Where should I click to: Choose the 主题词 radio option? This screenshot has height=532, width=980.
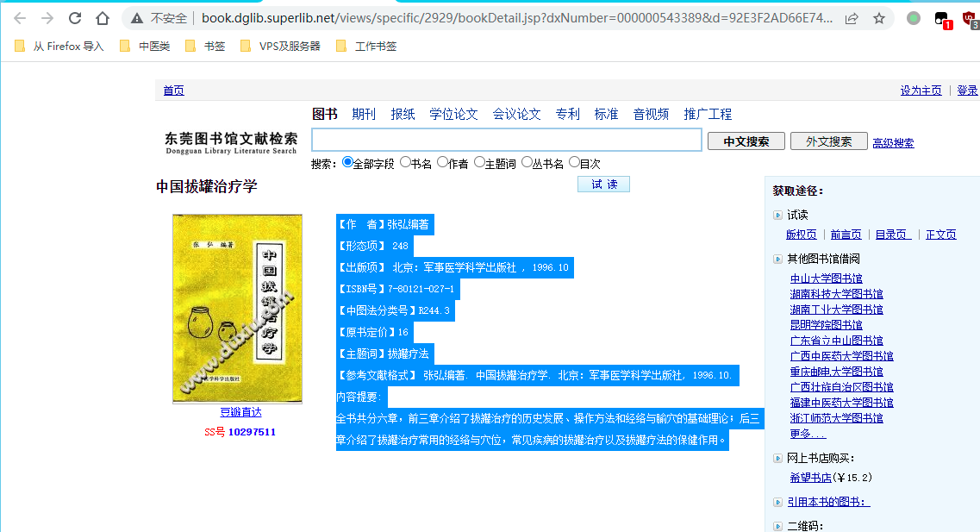pos(479,162)
